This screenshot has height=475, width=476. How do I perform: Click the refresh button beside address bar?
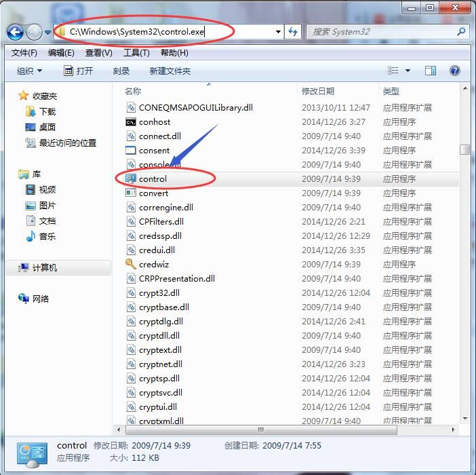pyautogui.click(x=294, y=32)
